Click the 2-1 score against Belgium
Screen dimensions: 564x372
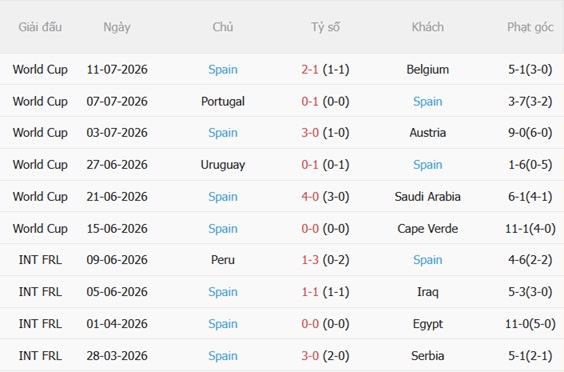click(310, 69)
